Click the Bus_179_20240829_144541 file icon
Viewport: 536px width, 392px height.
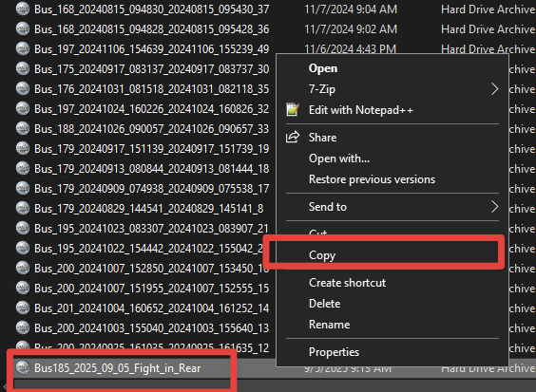[23, 208]
